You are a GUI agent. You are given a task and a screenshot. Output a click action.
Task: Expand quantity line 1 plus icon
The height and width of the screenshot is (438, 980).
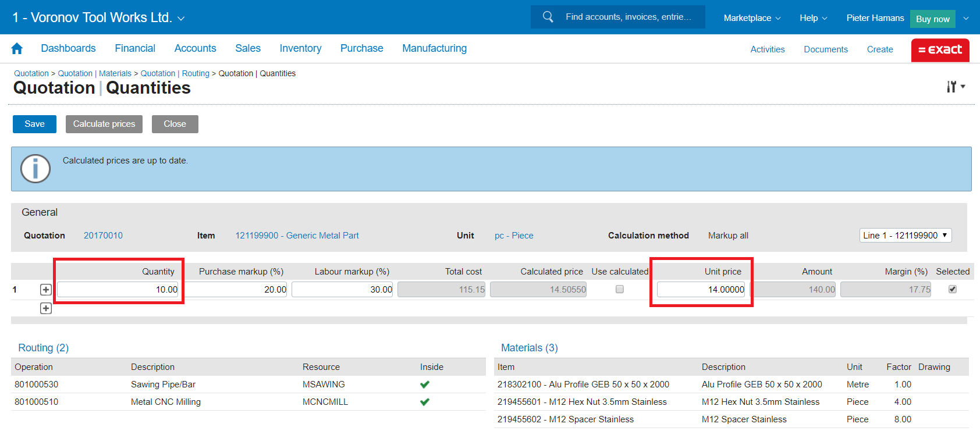point(46,290)
